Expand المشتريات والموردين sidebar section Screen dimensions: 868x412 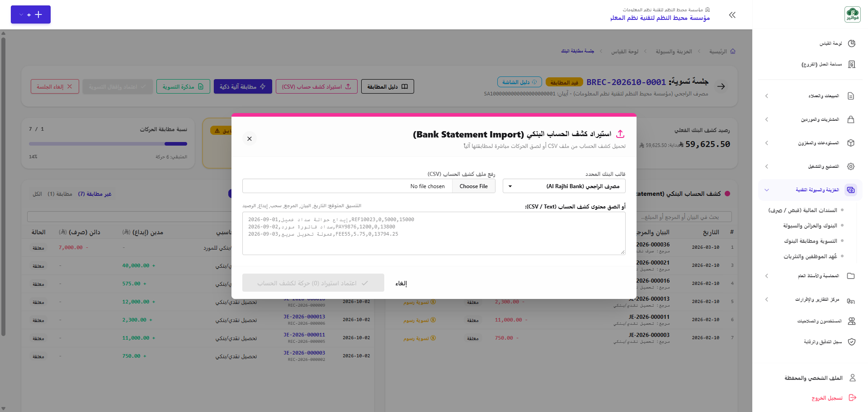coord(810,119)
